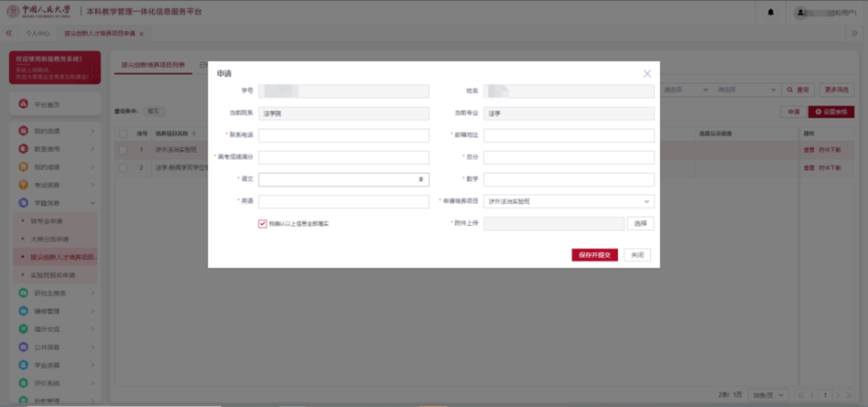Select 转专业申请 in the sidebar
This screenshot has width=868, height=407.
pos(47,221)
